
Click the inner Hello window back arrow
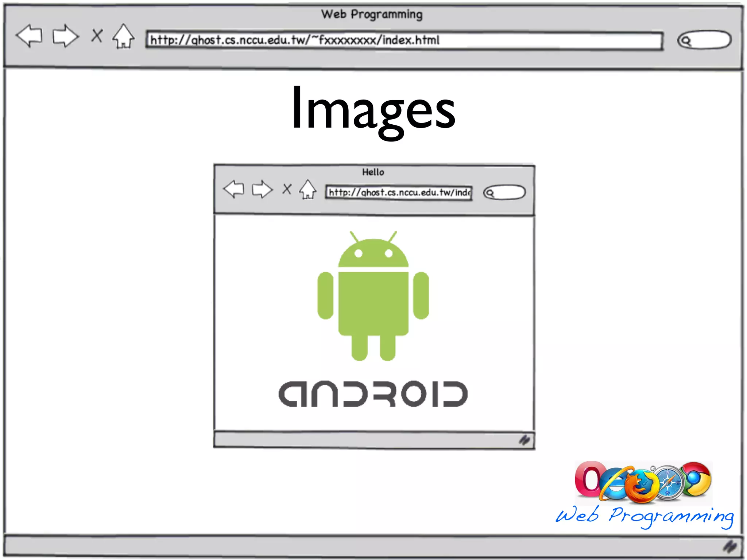(233, 189)
